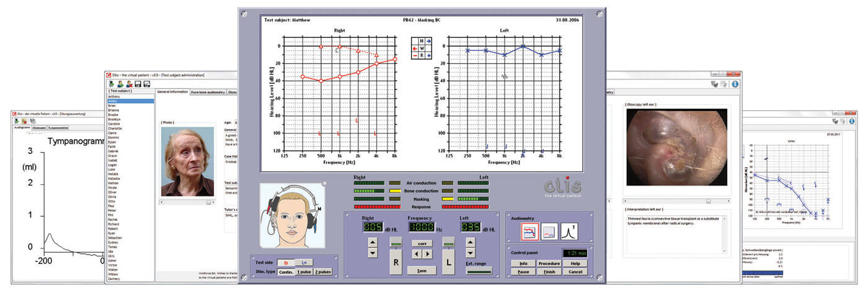Click the blue info icon in otoscopy window
Viewport: 868px width, 296px height.
(735, 84)
